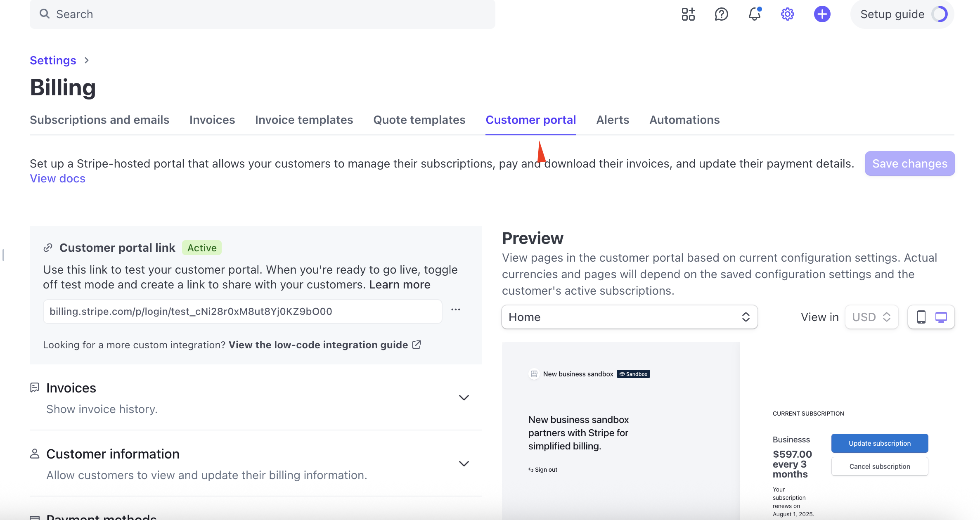Open the Alerts tab
Screen dimensions: 980x520
[x=613, y=120]
